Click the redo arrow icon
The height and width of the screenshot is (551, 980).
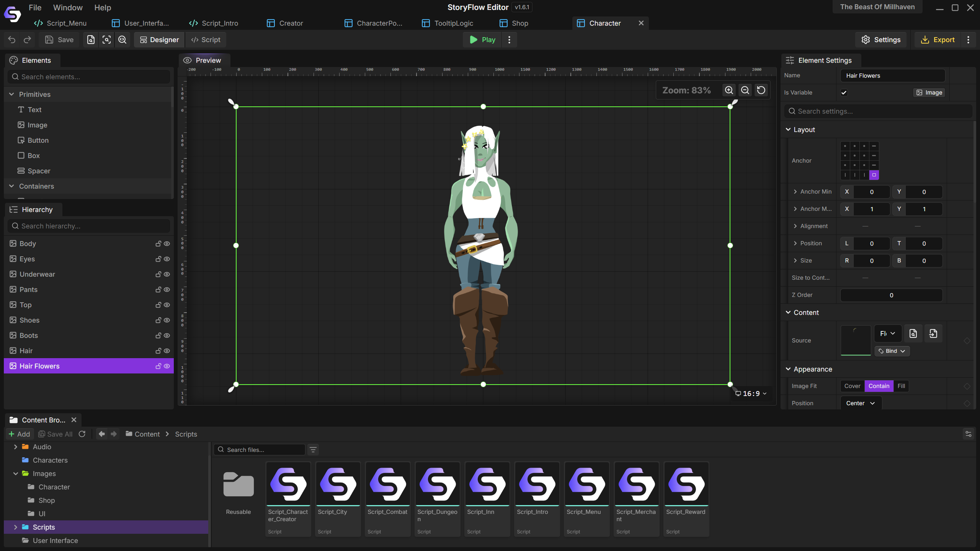27,40
